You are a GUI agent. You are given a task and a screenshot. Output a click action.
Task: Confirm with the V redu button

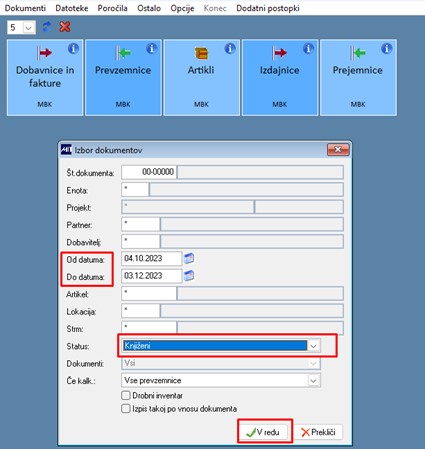(x=265, y=432)
